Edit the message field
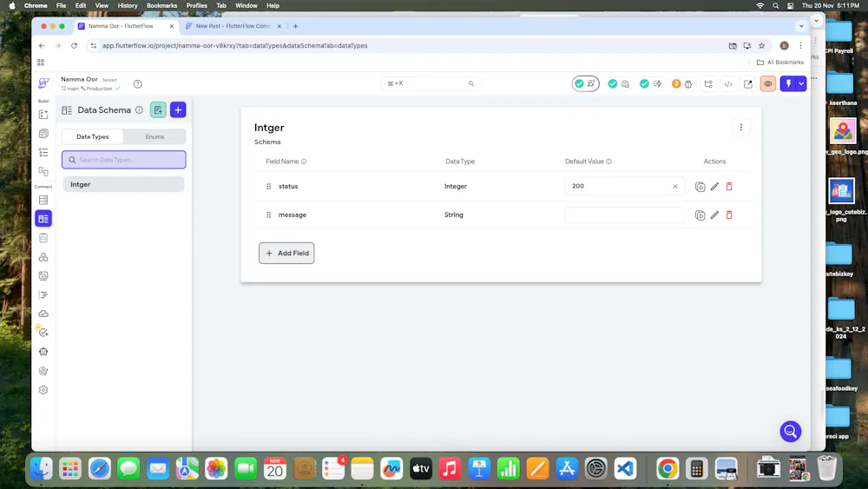Screen dimensions: 868x489 (714, 215)
